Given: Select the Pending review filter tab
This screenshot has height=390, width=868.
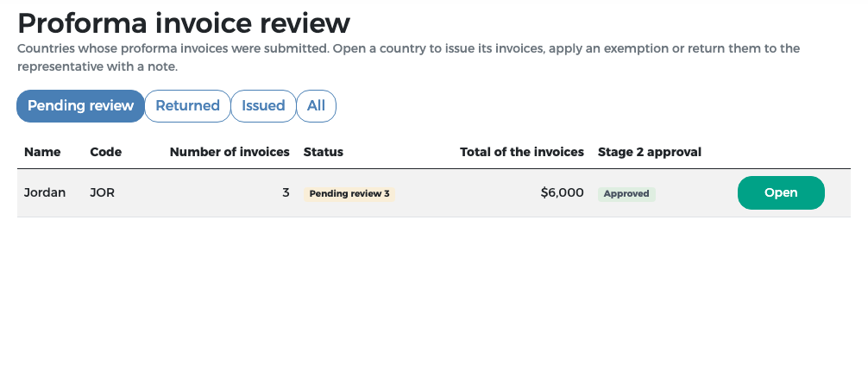Looking at the screenshot, I should click(x=81, y=105).
